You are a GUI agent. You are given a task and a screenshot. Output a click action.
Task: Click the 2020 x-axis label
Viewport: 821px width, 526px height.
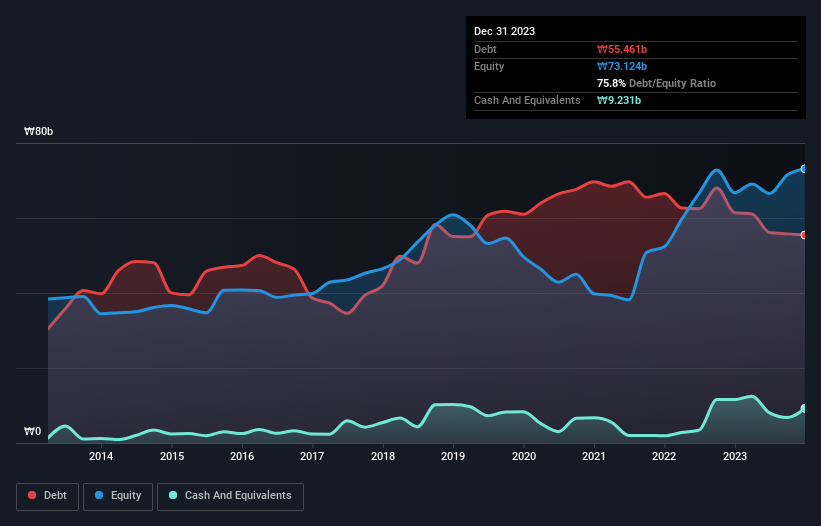(x=524, y=456)
